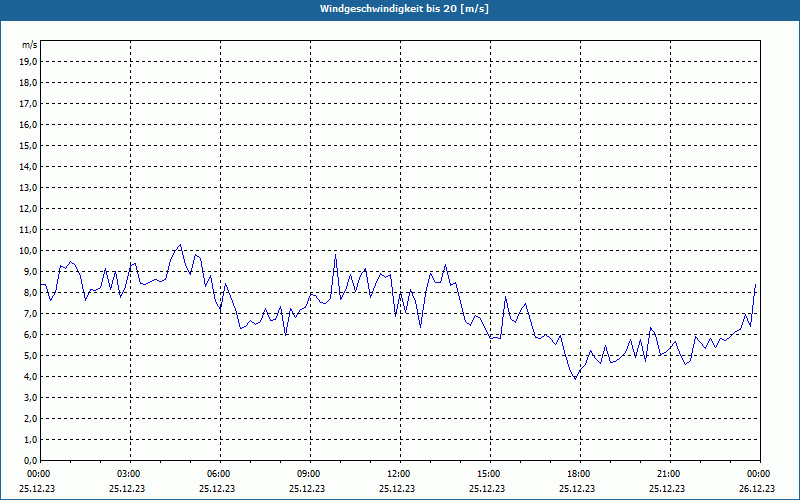Click the 12:00 time axis label

(x=400, y=474)
